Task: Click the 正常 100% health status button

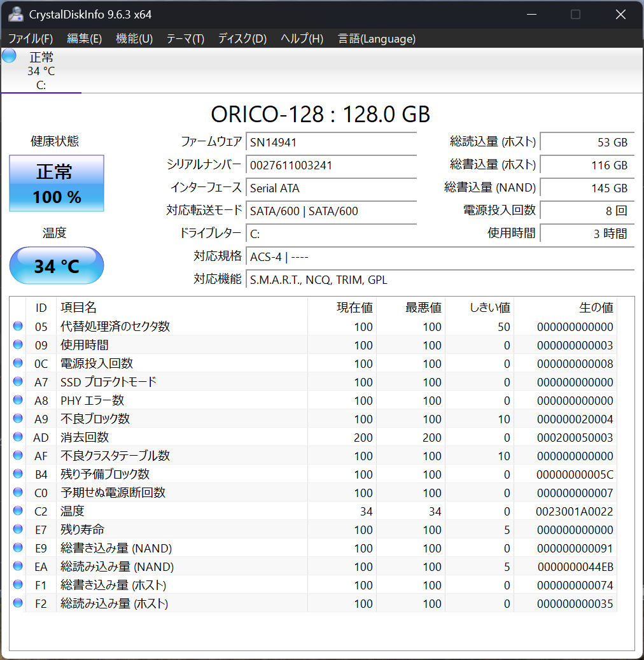Action: click(56, 183)
